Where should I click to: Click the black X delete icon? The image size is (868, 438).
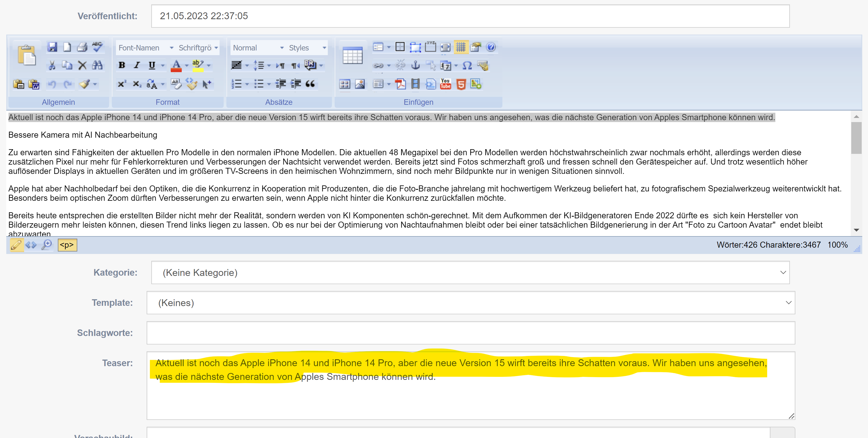click(x=82, y=65)
